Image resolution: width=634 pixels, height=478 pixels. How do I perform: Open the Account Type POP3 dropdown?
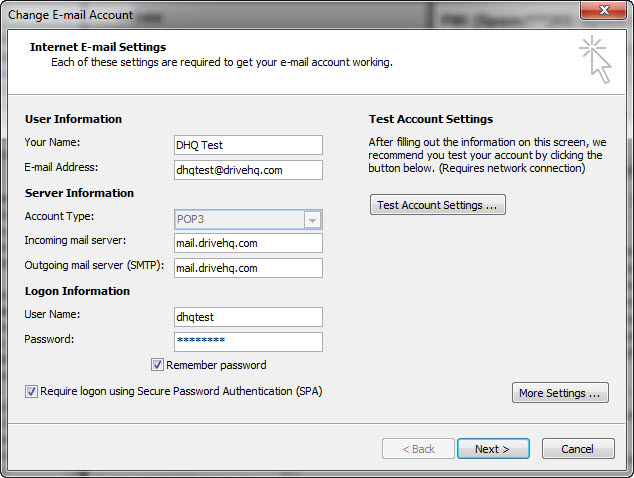[x=312, y=219]
